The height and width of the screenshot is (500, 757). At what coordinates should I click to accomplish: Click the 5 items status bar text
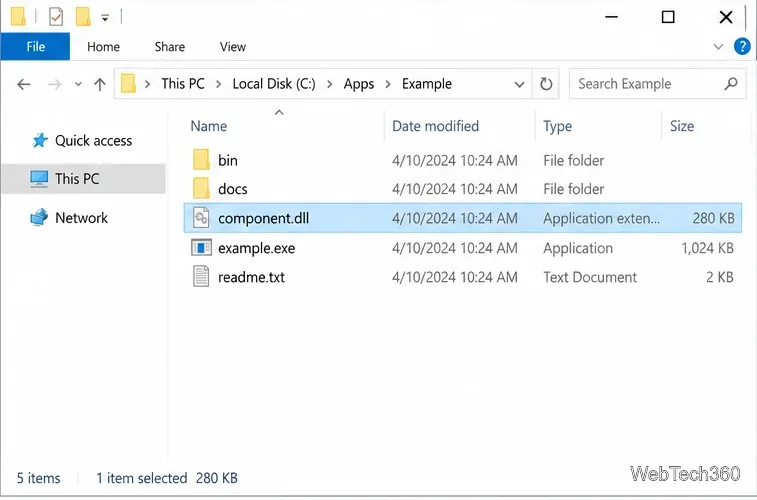click(39, 478)
